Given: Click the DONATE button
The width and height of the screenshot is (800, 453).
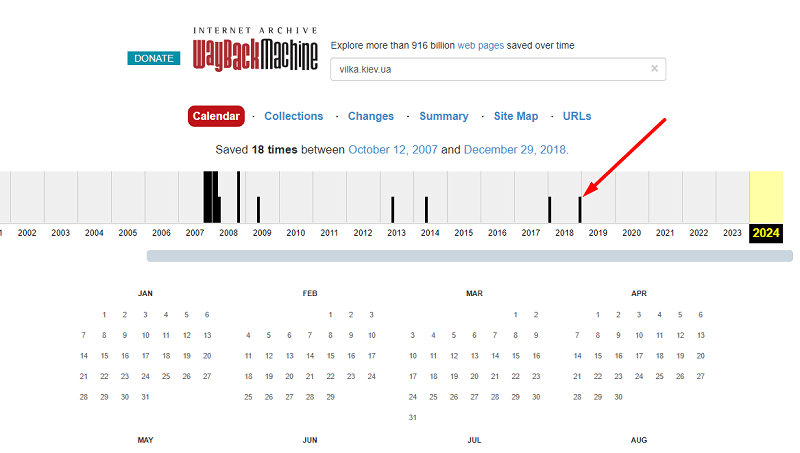Looking at the screenshot, I should pyautogui.click(x=154, y=58).
